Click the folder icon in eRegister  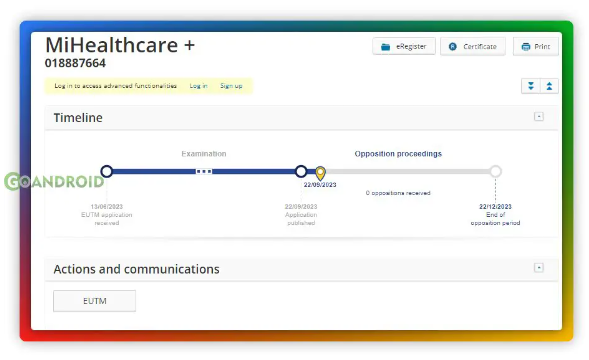click(385, 47)
